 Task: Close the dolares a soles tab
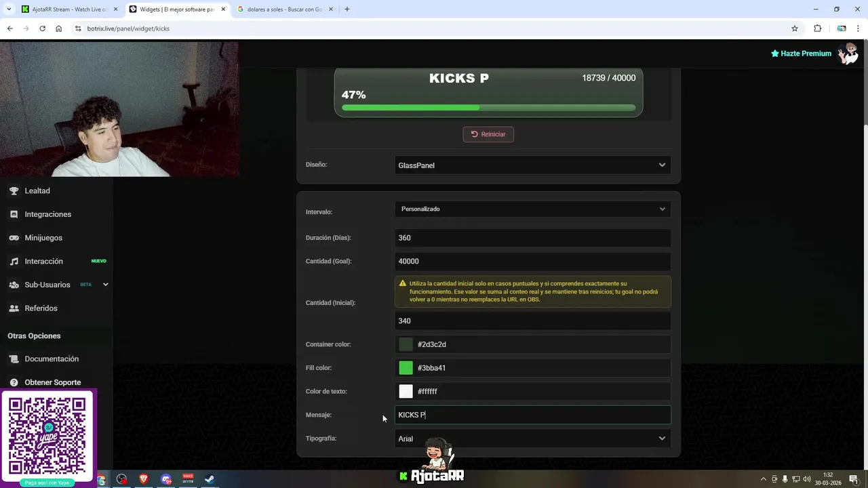click(x=330, y=9)
